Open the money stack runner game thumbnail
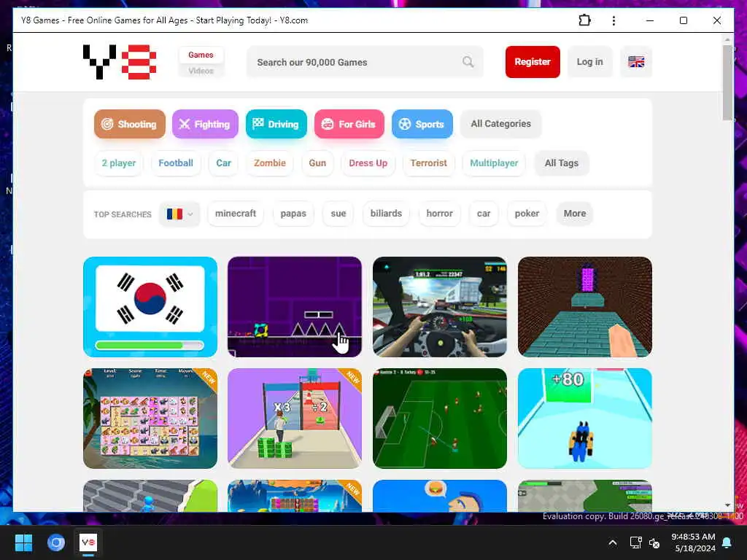This screenshot has height=560, width=747. [x=295, y=418]
